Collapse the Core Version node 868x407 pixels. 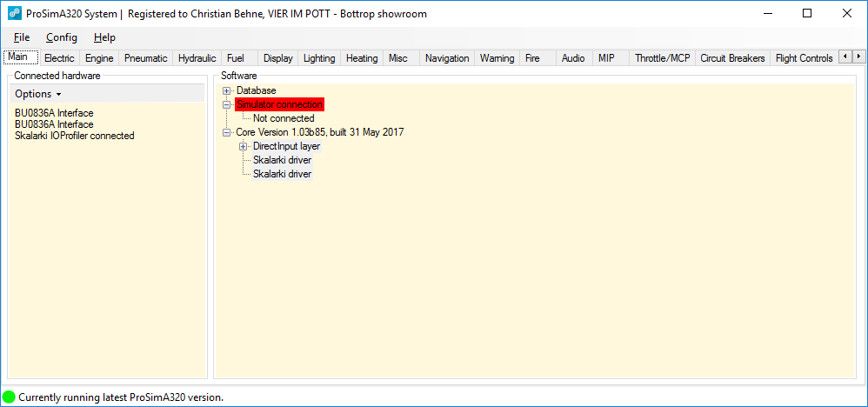226,132
